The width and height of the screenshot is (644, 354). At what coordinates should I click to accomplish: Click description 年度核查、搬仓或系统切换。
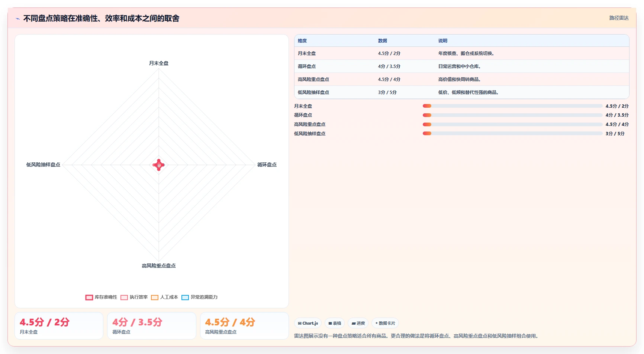[x=466, y=53]
